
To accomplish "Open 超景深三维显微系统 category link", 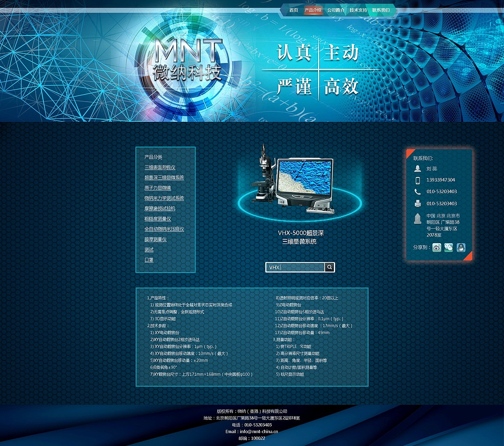I will 164,178.
